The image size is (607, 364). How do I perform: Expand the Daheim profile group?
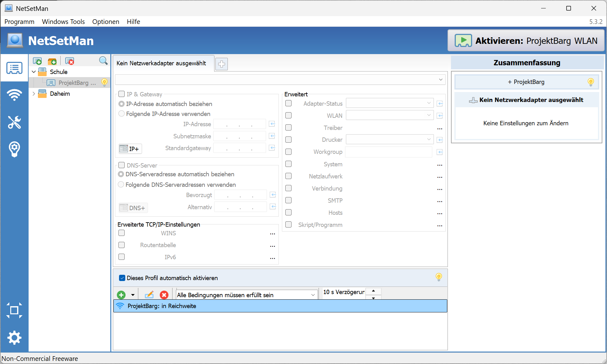click(34, 94)
